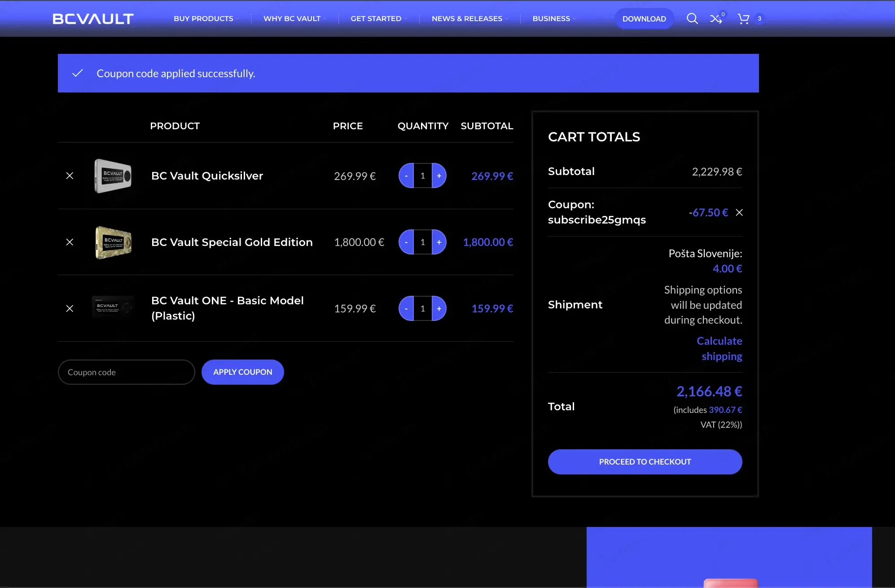Viewport: 895px width, 588px height.
Task: Expand the Why BC Vault menu
Action: (x=294, y=18)
